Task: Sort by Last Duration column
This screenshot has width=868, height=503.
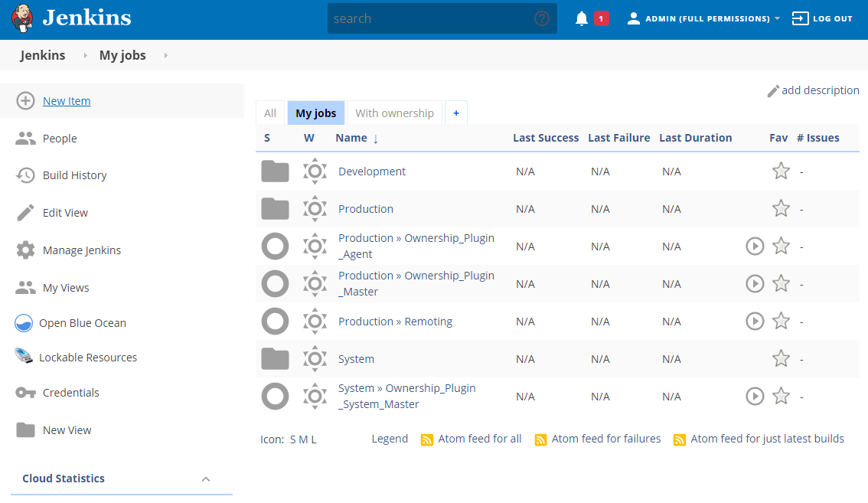Action: pos(695,138)
